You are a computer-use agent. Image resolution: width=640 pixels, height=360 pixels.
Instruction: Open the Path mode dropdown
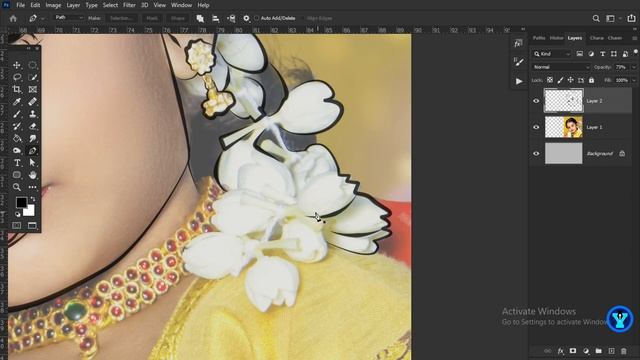69,18
